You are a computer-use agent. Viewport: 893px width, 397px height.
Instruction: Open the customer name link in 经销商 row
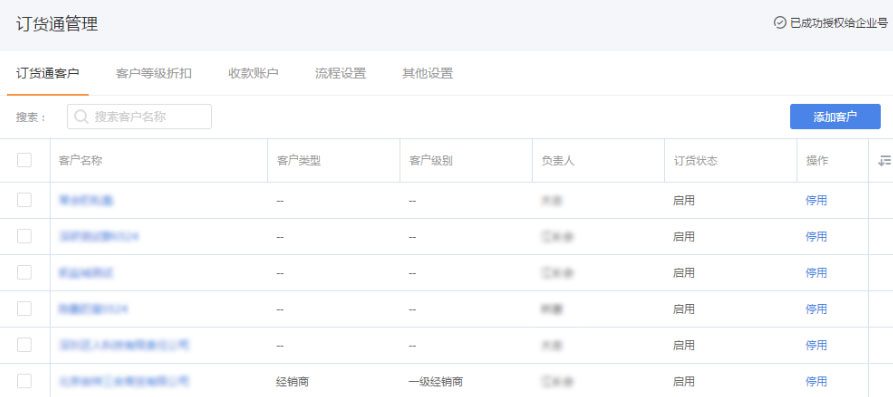(x=124, y=381)
